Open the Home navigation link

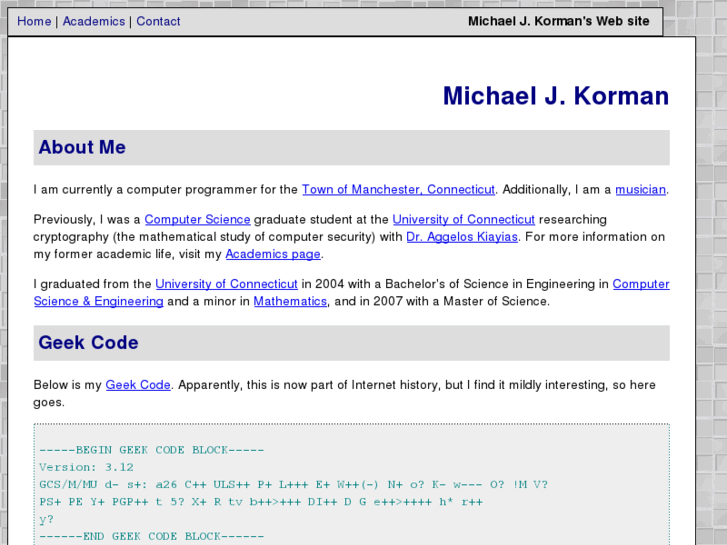tap(34, 21)
